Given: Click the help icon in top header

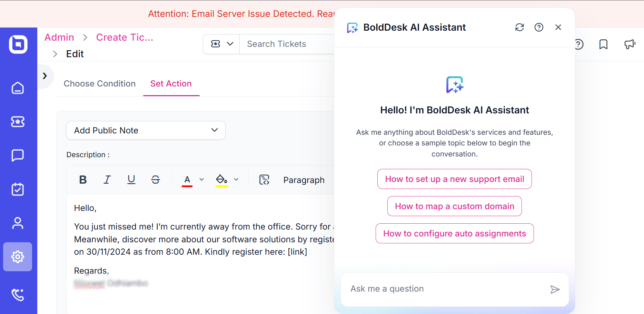Looking at the screenshot, I should [x=579, y=44].
